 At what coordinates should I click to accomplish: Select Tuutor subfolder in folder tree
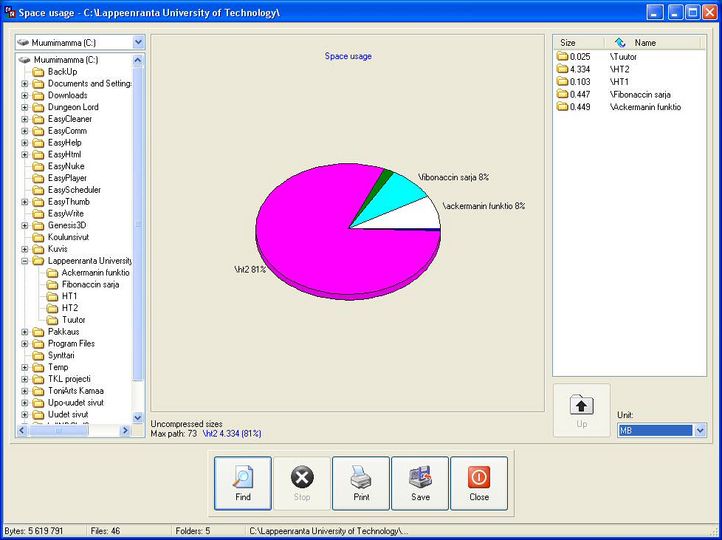coord(73,320)
